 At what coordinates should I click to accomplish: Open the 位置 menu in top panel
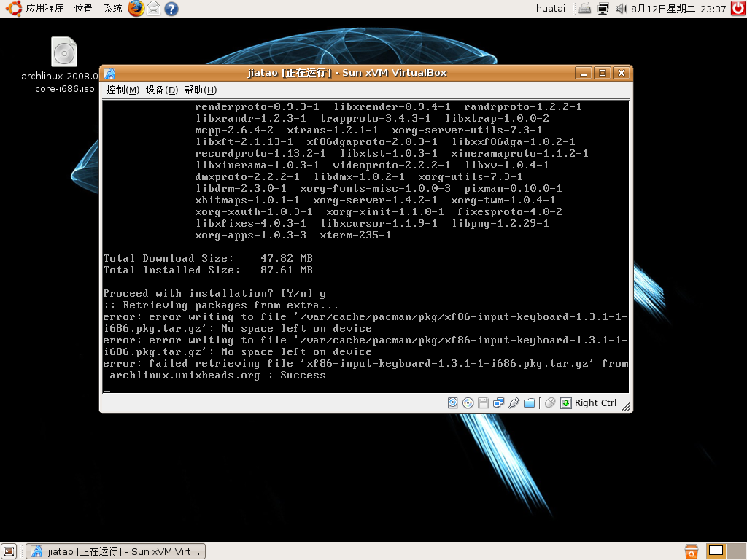[x=83, y=8]
